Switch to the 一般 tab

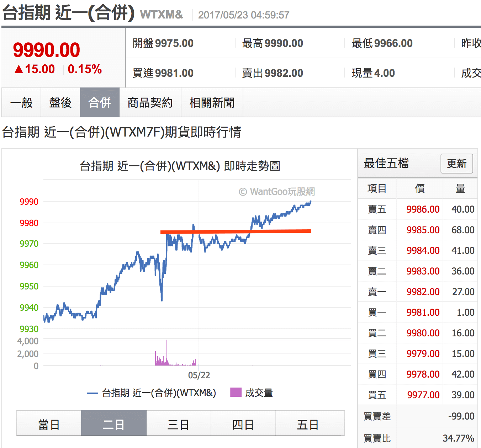(x=21, y=103)
